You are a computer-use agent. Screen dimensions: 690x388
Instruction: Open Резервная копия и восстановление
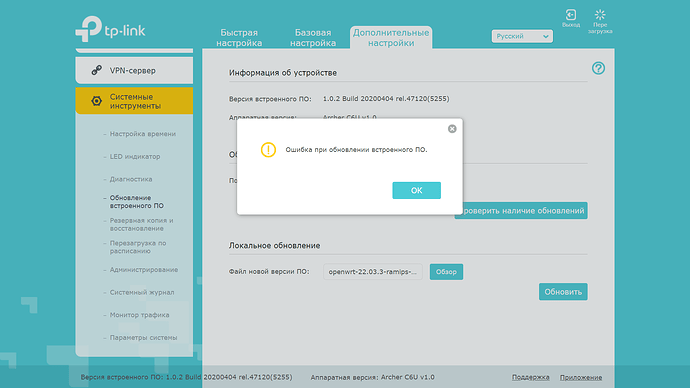[141, 224]
